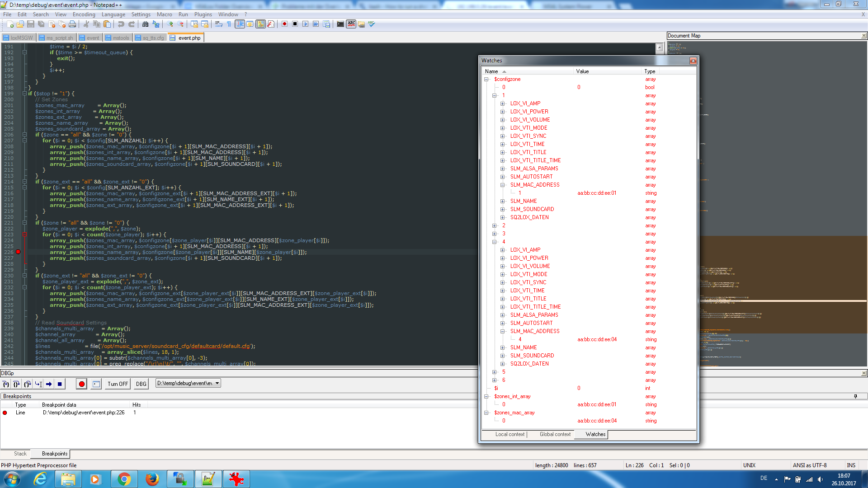Click the red breakpoint toggle icon in DBGp
This screenshot has height=488, width=868.
coord(81,384)
